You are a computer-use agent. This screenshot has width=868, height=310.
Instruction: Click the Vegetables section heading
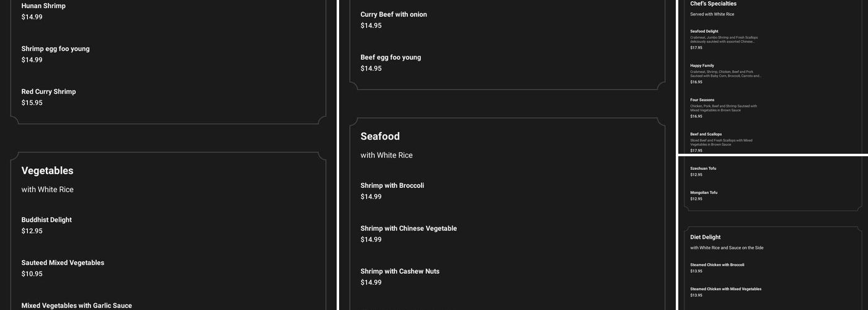point(47,170)
